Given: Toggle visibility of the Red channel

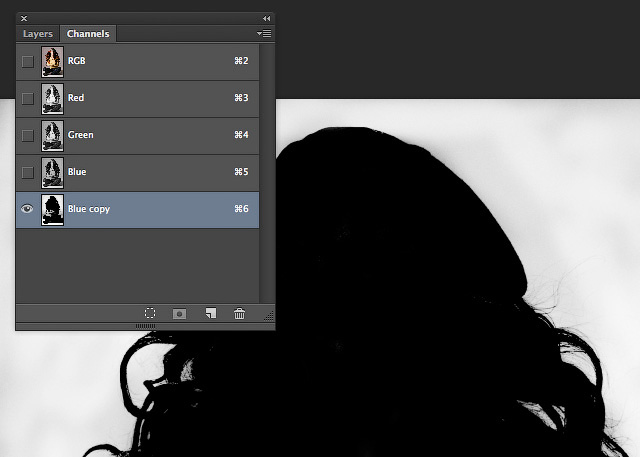Looking at the screenshot, I should pyautogui.click(x=27, y=98).
